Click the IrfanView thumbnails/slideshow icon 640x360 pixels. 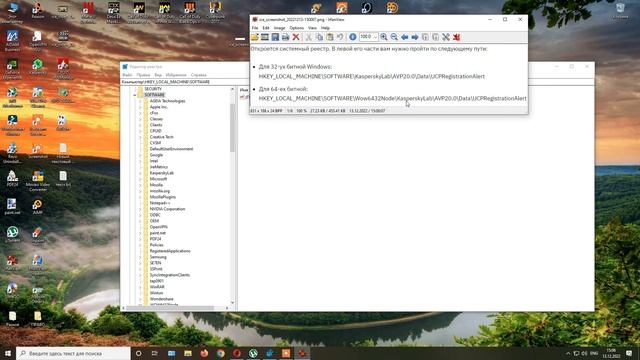point(265,37)
